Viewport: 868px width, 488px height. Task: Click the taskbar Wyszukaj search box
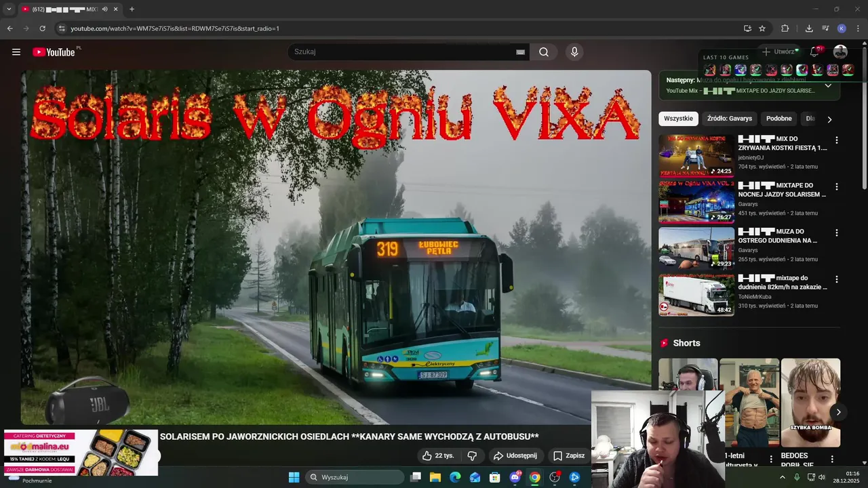[353, 477]
